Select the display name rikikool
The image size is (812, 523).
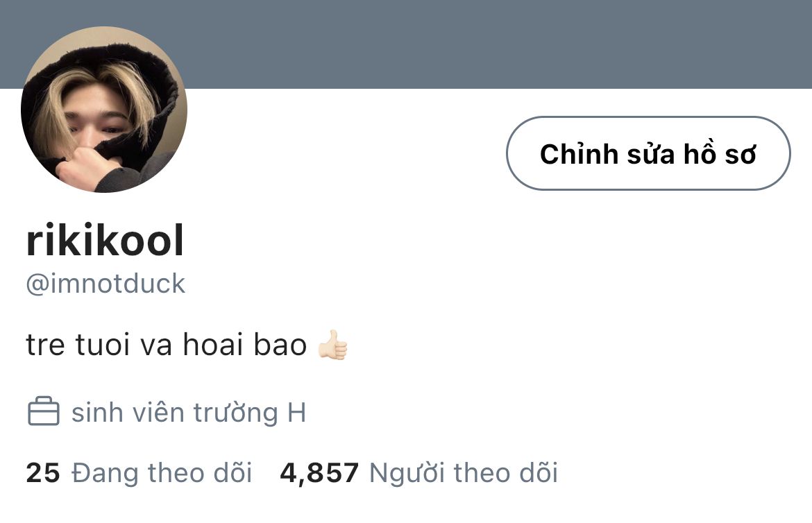105,240
